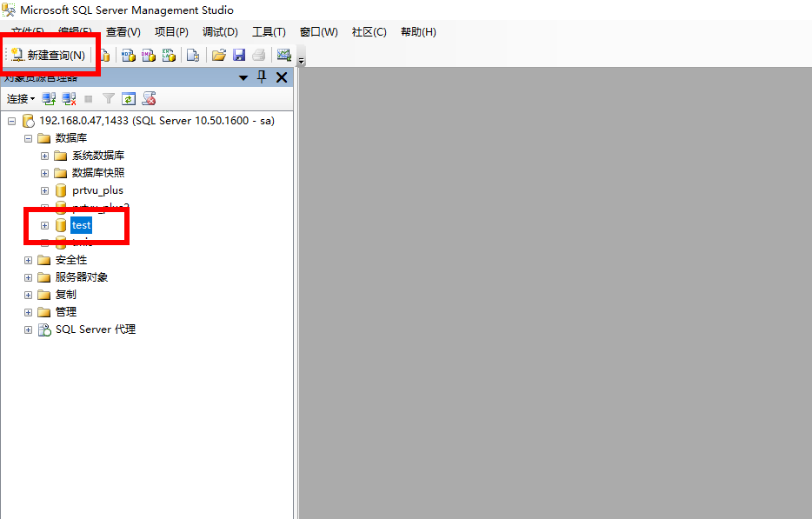Expand the test database node
Image resolution: width=812 pixels, height=519 pixels.
45,226
